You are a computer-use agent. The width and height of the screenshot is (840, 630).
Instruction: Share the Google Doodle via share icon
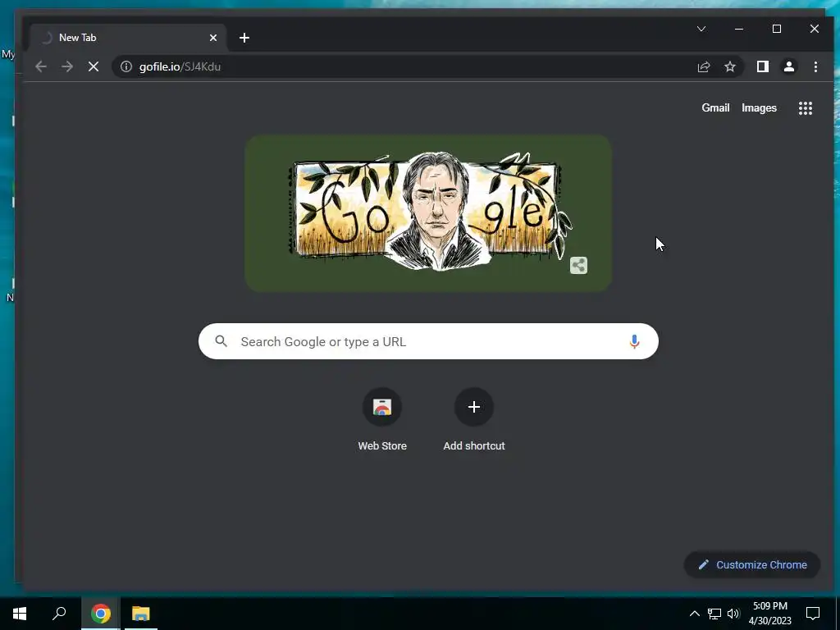coord(578,265)
